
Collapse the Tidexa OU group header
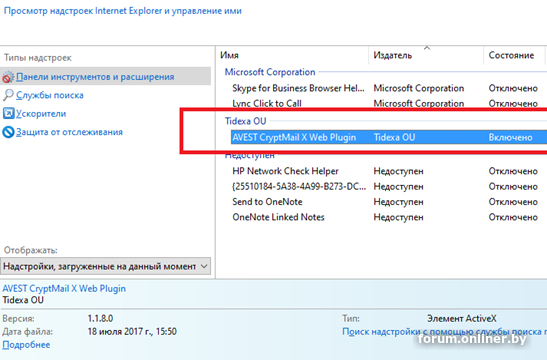click(245, 121)
